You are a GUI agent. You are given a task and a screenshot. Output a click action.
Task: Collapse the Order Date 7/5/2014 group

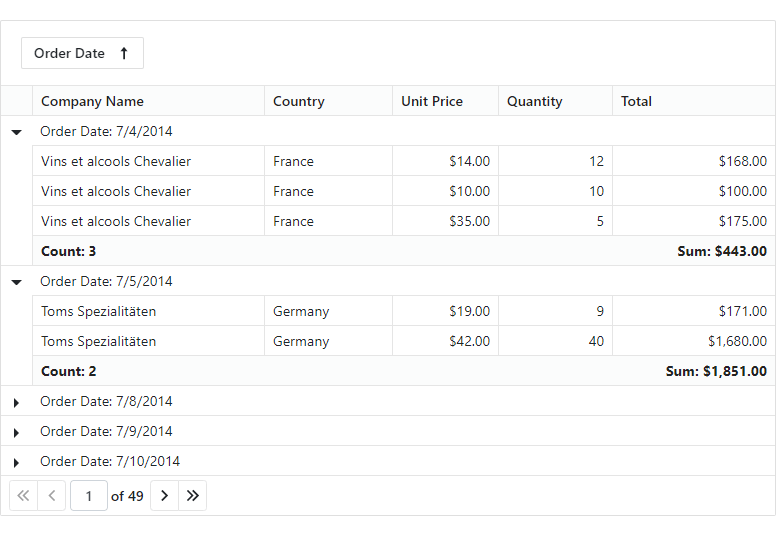(16, 281)
